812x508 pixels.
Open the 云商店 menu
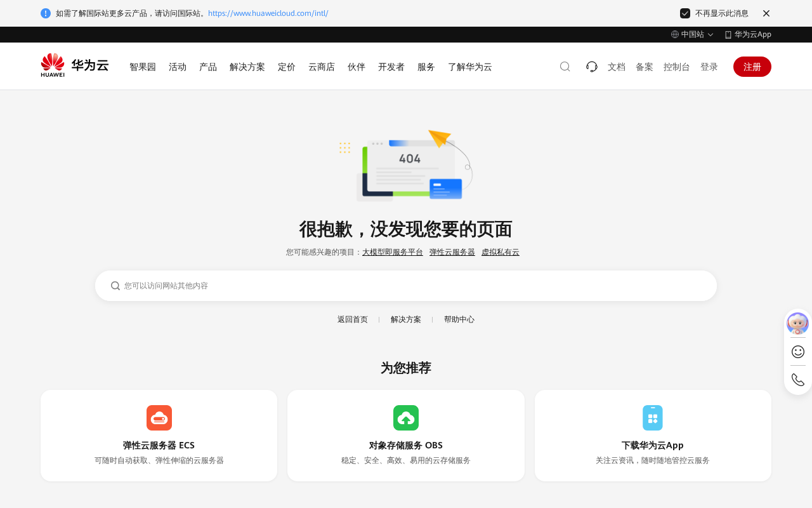(322, 67)
